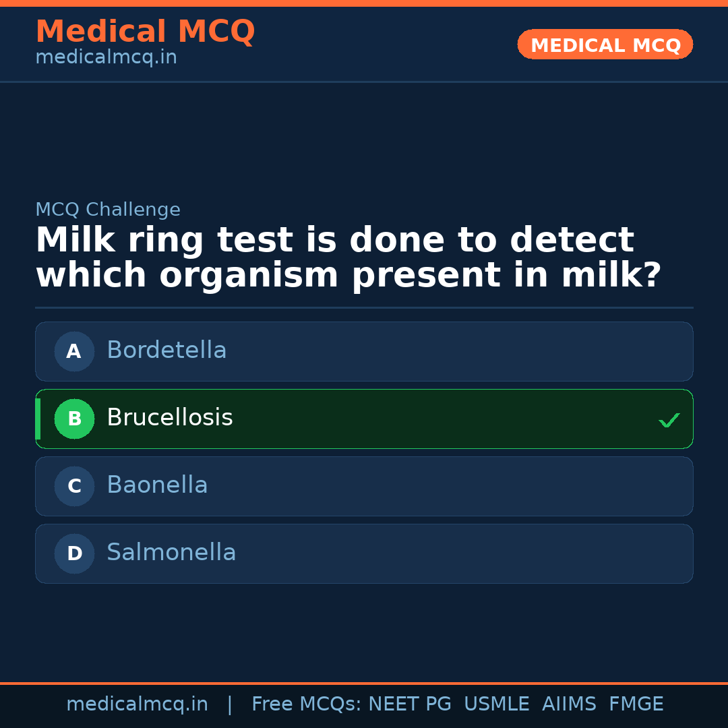Click the green checkmark on Brucellosis
Viewport: 728px width, 728px height.
pos(669,420)
